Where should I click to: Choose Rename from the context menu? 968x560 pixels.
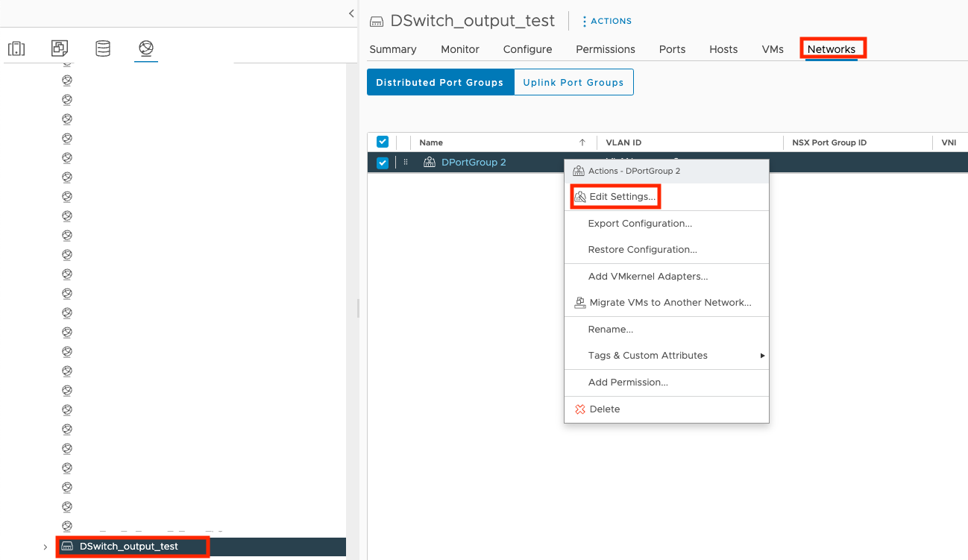click(x=610, y=329)
